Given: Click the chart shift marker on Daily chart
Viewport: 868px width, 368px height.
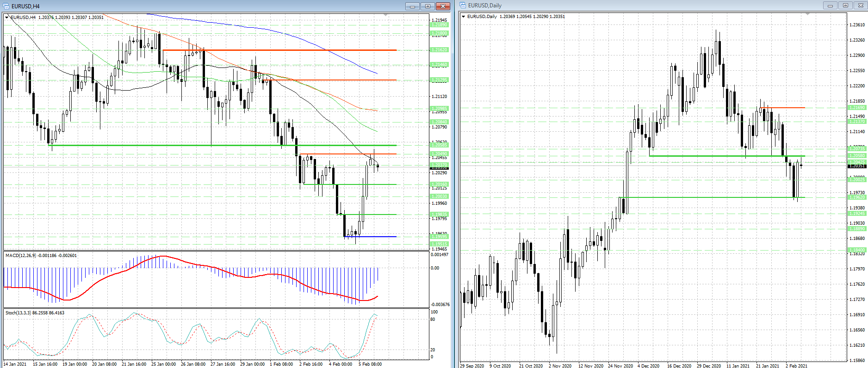Looking at the screenshot, I should [807, 14].
